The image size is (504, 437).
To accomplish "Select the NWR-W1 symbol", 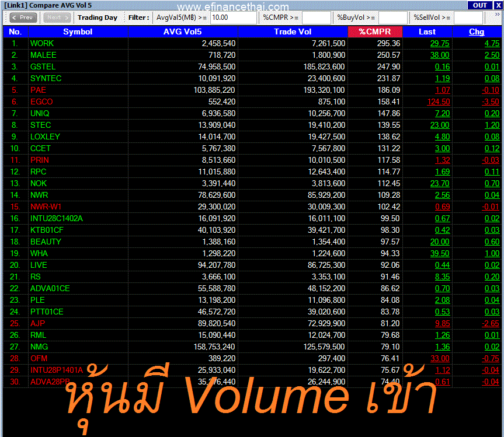I will click(46, 207).
